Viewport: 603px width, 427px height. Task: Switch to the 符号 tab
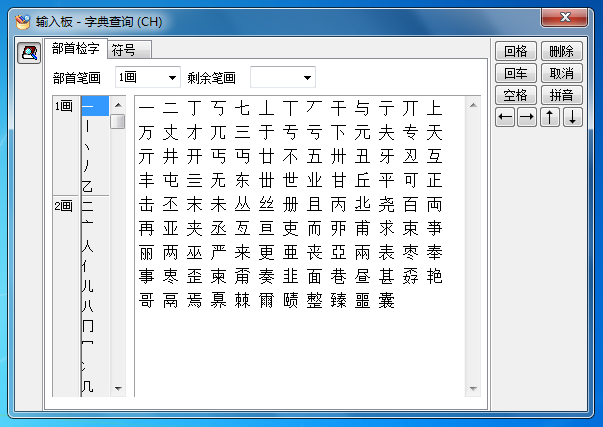[x=124, y=49]
